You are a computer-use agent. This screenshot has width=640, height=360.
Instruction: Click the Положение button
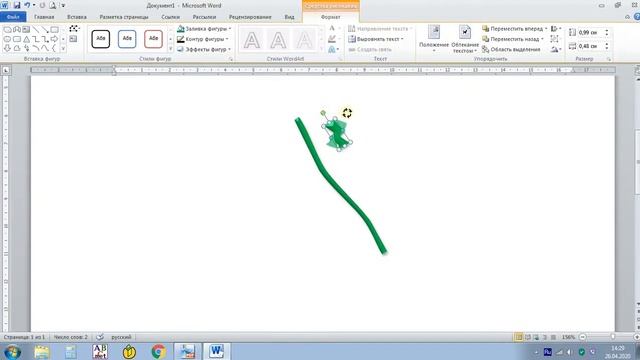434,39
